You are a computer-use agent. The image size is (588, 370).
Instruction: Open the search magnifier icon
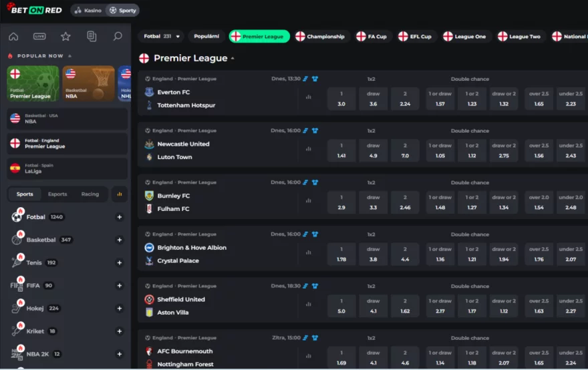tap(118, 36)
